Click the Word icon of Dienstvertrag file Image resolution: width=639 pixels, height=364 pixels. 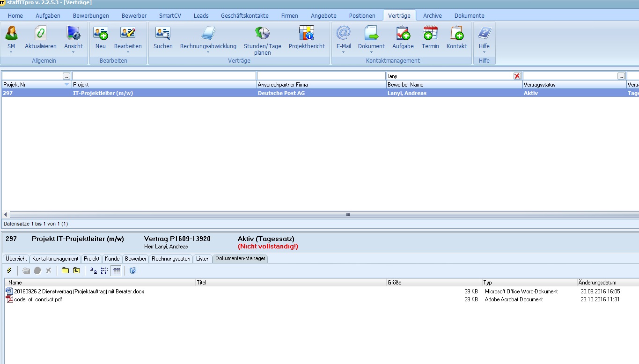click(x=9, y=291)
